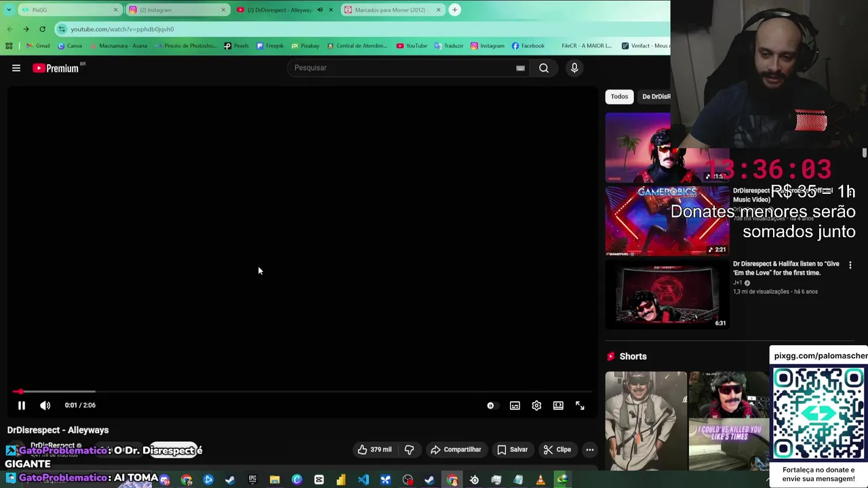Open more actions three-dot menu below video

590,449
